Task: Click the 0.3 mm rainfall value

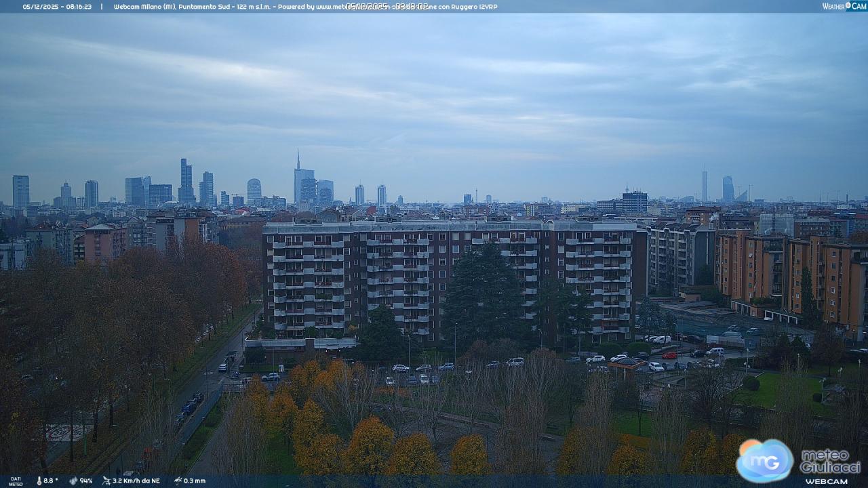Action: click(x=194, y=481)
